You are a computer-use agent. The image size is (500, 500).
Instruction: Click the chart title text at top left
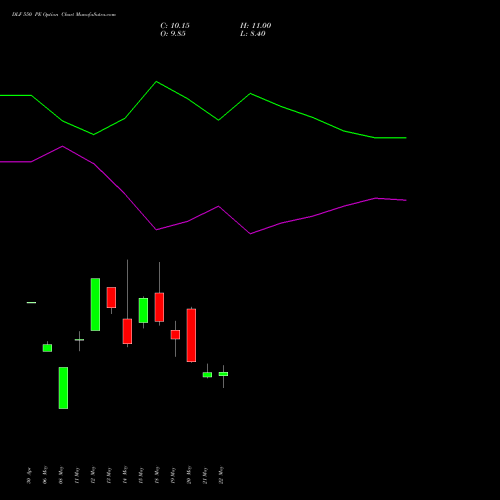64,15
